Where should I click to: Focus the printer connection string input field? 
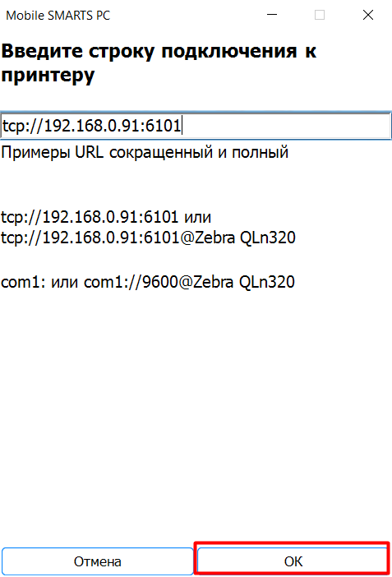pyautogui.click(x=196, y=126)
